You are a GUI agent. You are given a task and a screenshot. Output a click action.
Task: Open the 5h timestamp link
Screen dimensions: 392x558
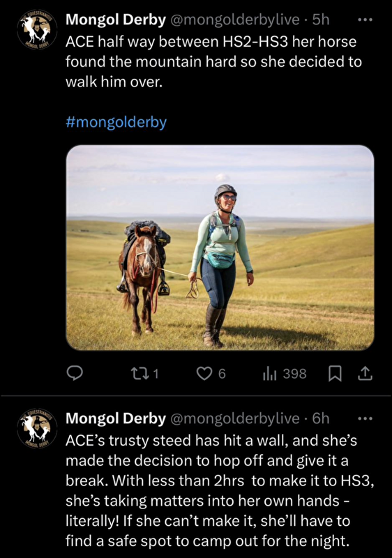pos(320,20)
